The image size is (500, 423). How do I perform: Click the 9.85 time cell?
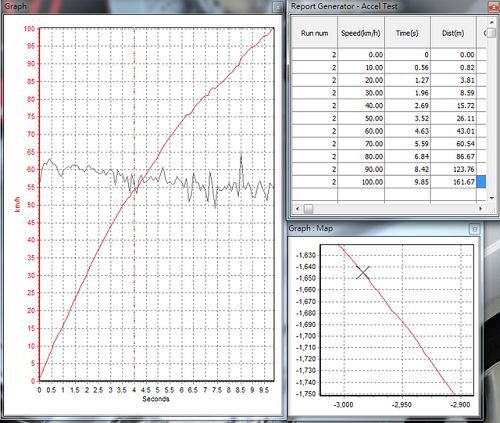point(407,182)
